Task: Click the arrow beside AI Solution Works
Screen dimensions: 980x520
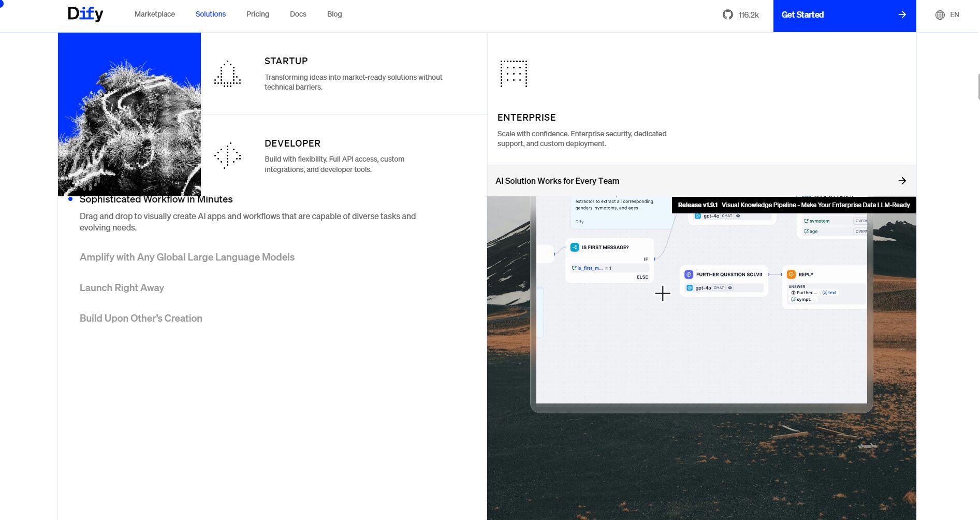Action: pyautogui.click(x=902, y=181)
